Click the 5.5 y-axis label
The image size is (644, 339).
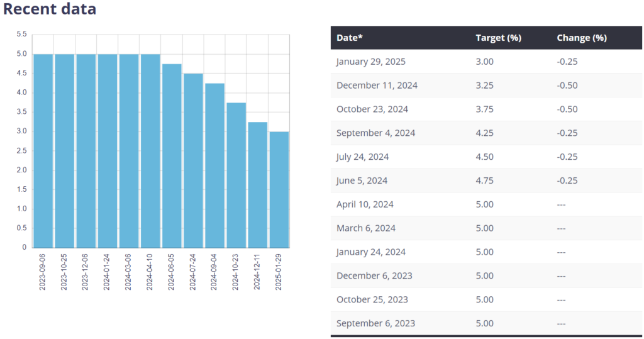(x=21, y=34)
